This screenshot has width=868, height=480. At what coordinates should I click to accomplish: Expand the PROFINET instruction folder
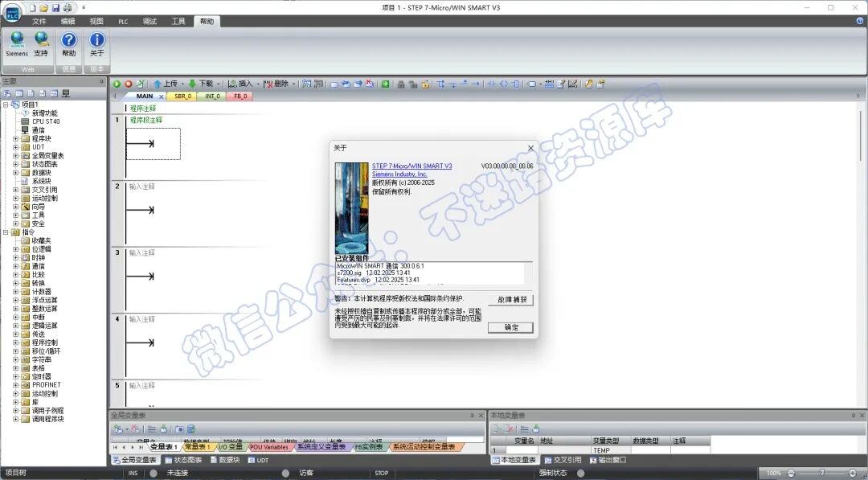16,385
